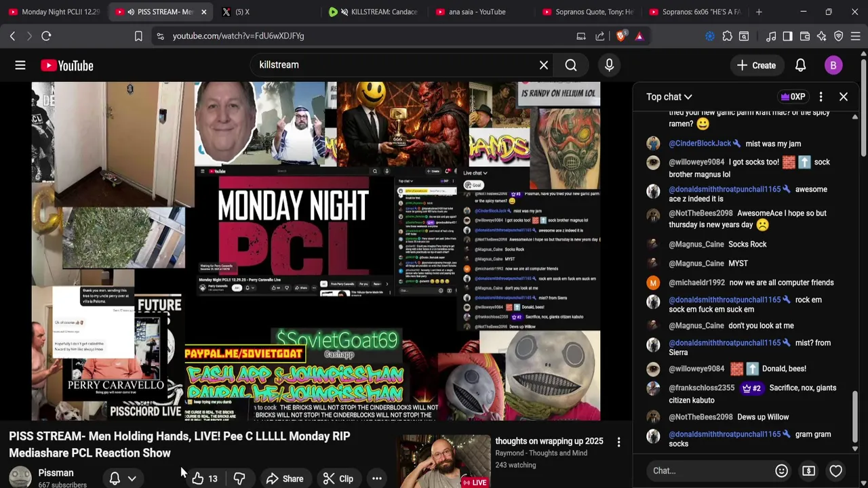The image size is (868, 488).
Task: Like the video with thumbs up
Action: (x=204, y=479)
